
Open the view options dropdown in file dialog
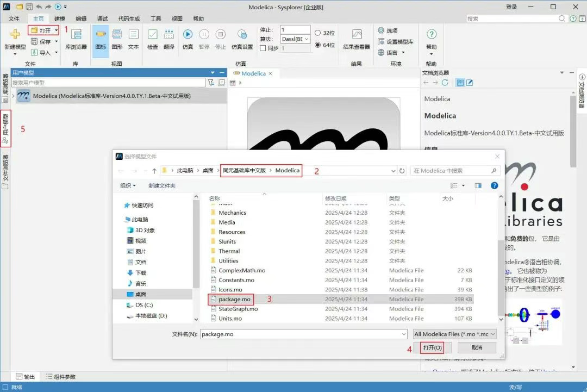[463, 185]
